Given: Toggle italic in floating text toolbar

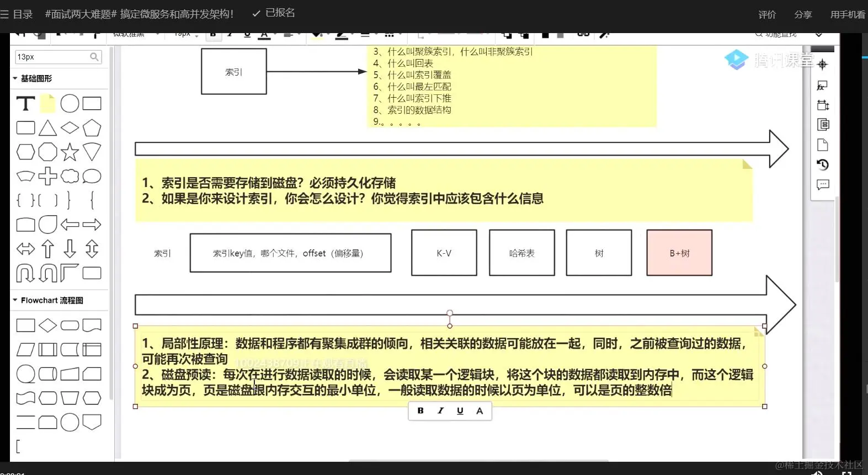Looking at the screenshot, I should tap(440, 410).
